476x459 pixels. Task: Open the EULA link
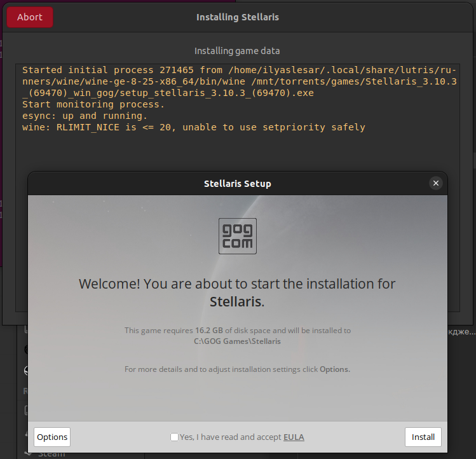click(x=294, y=437)
